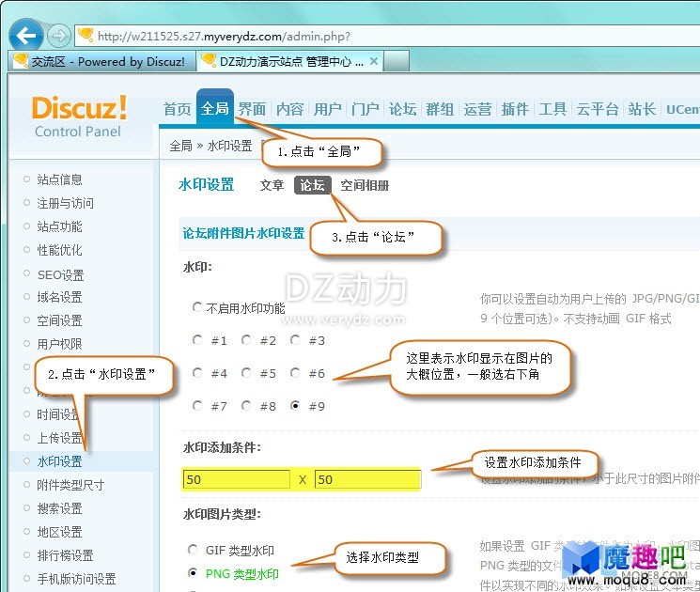This screenshot has width=700, height=592.
Task: Open the 内容 top menu
Action: pos(289,108)
